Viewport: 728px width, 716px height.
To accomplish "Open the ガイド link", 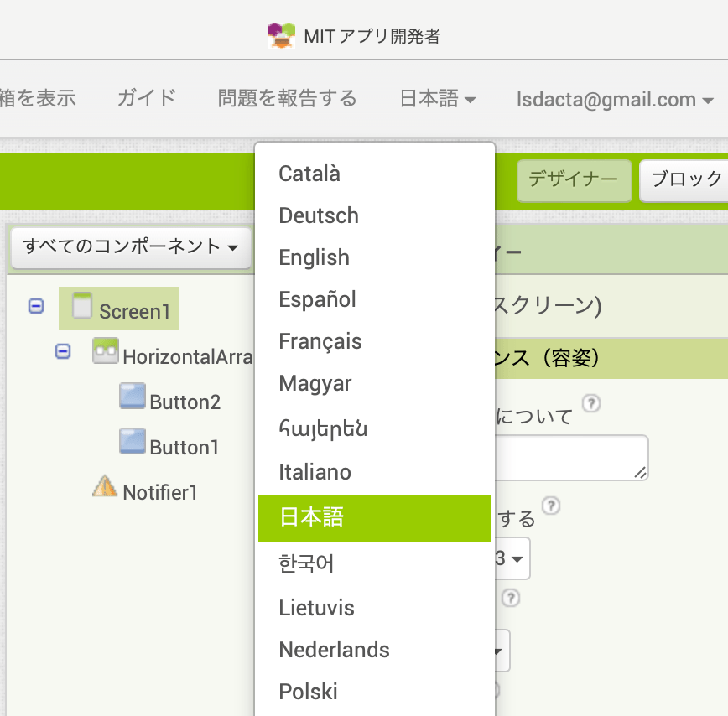I will point(147,98).
